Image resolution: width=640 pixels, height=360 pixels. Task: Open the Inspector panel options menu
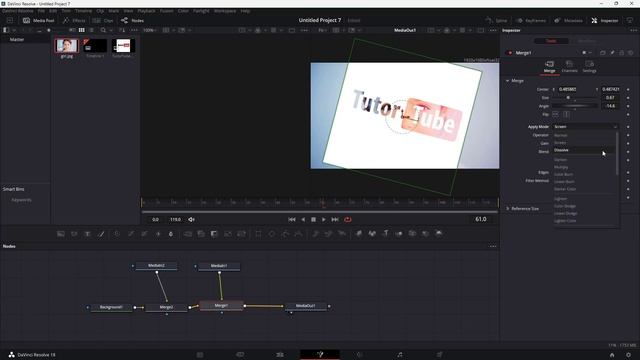point(633,30)
